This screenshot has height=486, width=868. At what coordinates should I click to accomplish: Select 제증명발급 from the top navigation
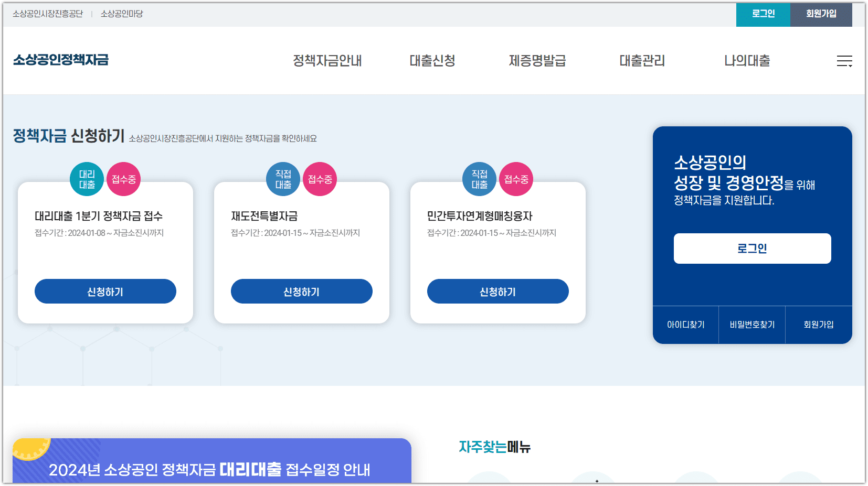tap(537, 60)
